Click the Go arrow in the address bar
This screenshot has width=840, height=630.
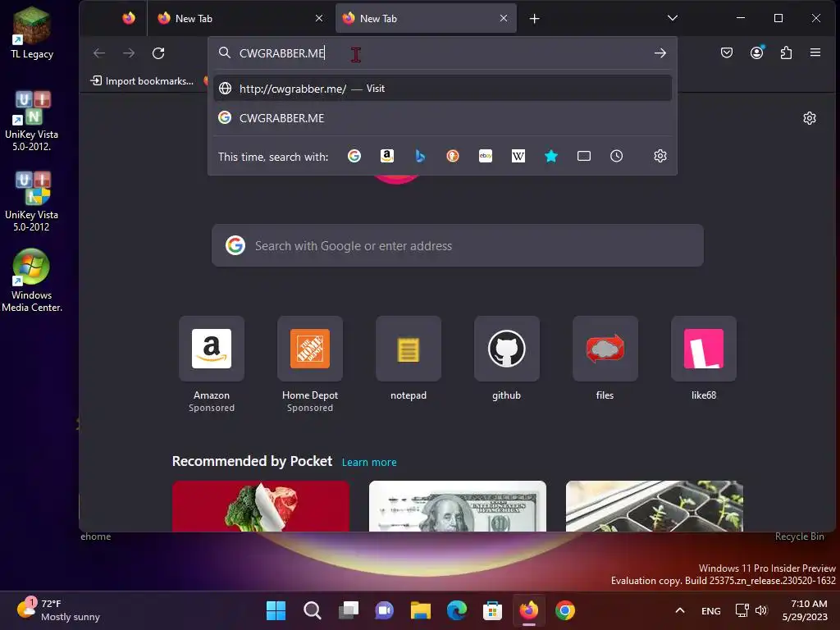click(660, 53)
